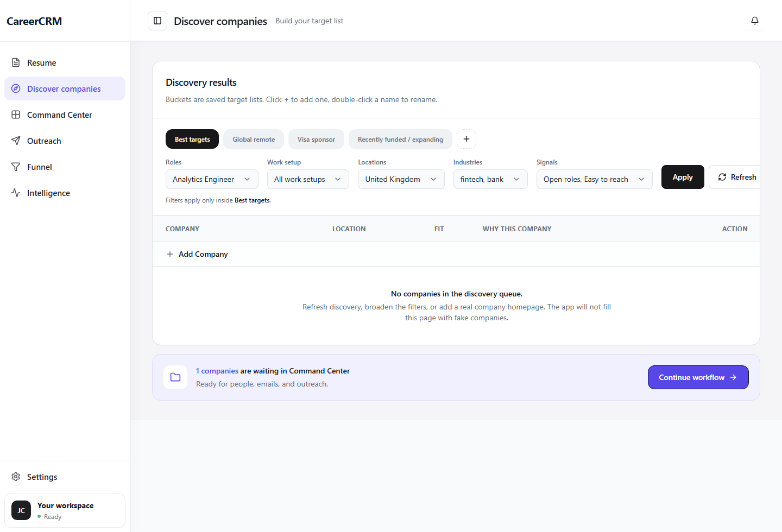
Task: Open the All work setups dropdown
Action: point(308,179)
